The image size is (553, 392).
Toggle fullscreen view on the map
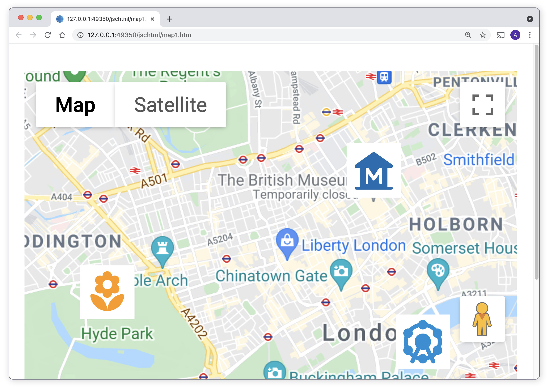click(482, 105)
